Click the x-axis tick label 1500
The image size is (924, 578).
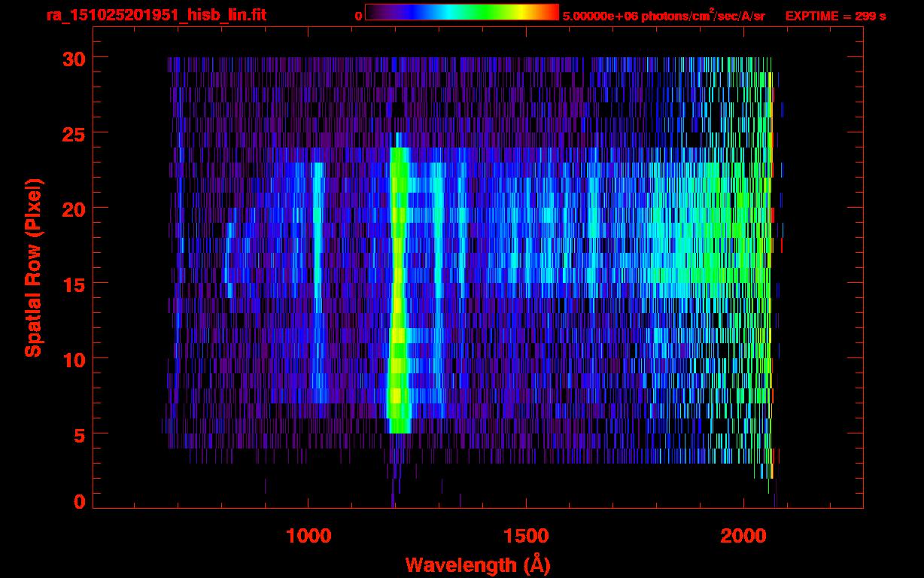tap(526, 536)
